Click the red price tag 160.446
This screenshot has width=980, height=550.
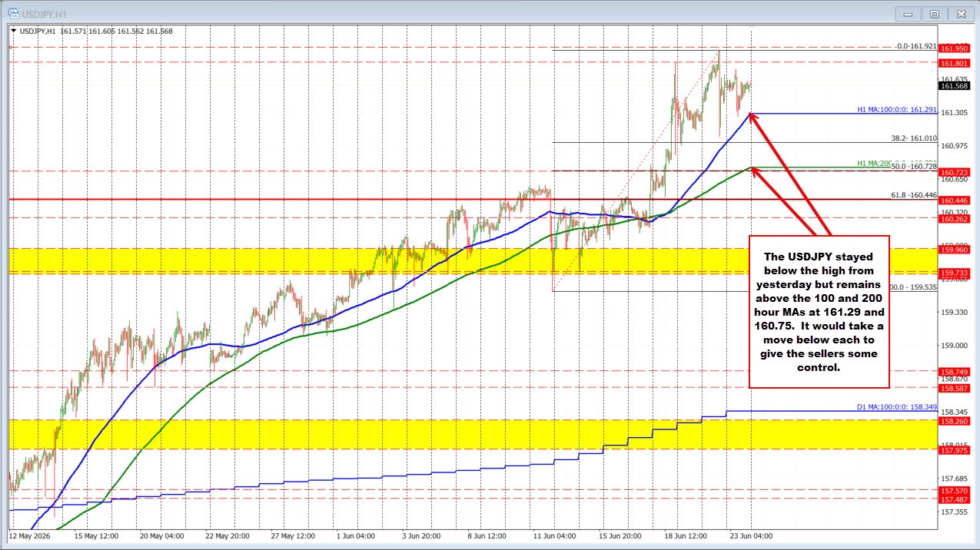point(955,199)
